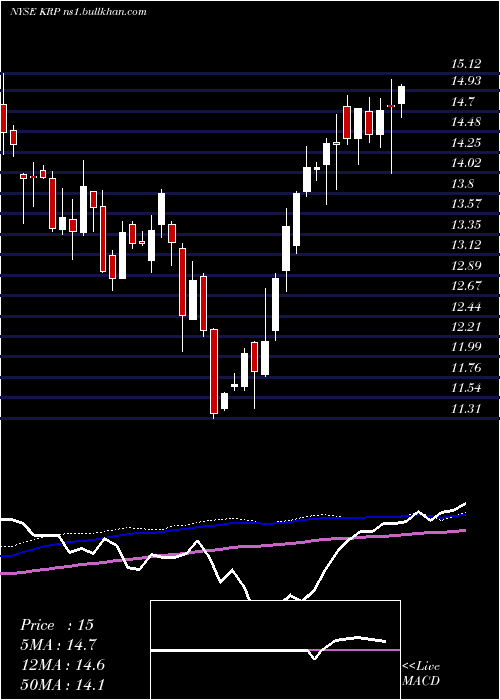Select the 11.99 price axis label
Image resolution: width=500 pixels, height=700 pixels.
tap(466, 347)
